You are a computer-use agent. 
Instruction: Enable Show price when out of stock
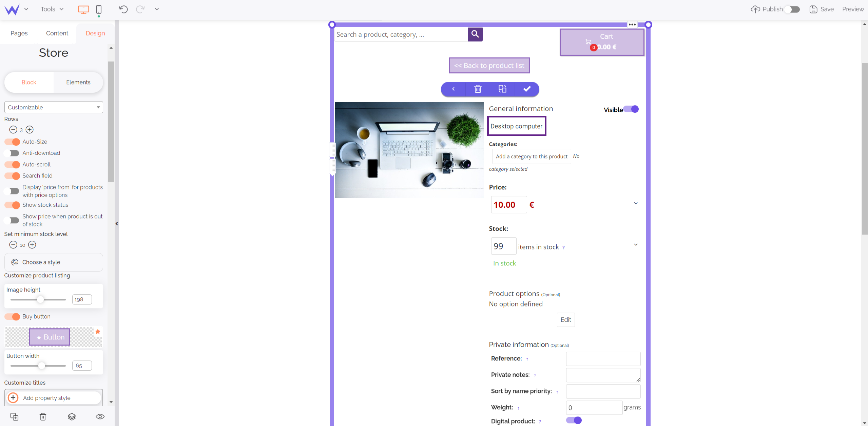(12, 220)
